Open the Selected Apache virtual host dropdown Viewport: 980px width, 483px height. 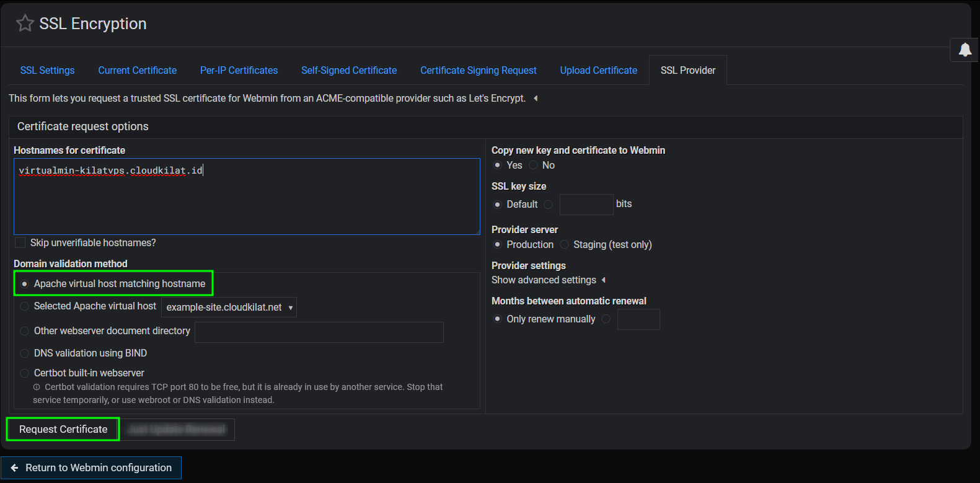click(x=229, y=308)
